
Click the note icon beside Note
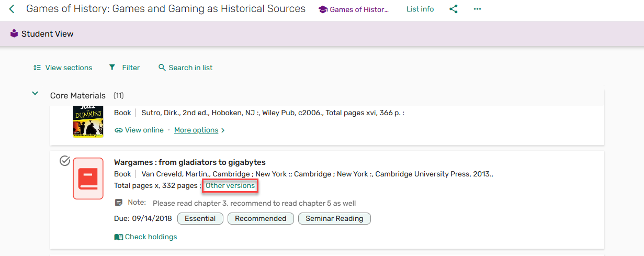coord(119,203)
